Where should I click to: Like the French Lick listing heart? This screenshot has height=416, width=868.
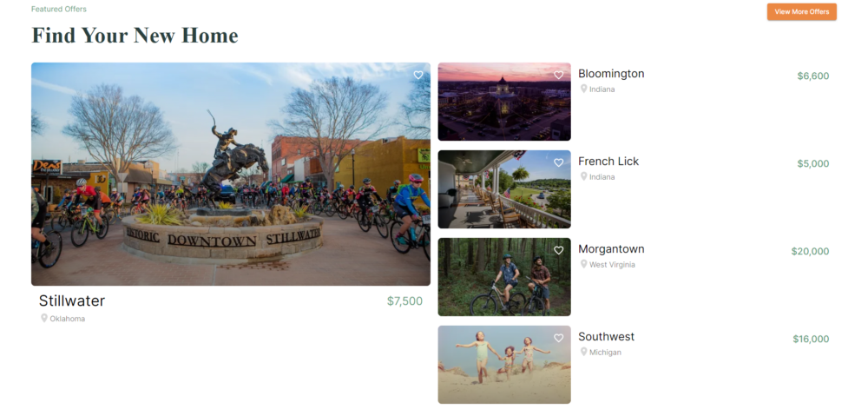558,162
